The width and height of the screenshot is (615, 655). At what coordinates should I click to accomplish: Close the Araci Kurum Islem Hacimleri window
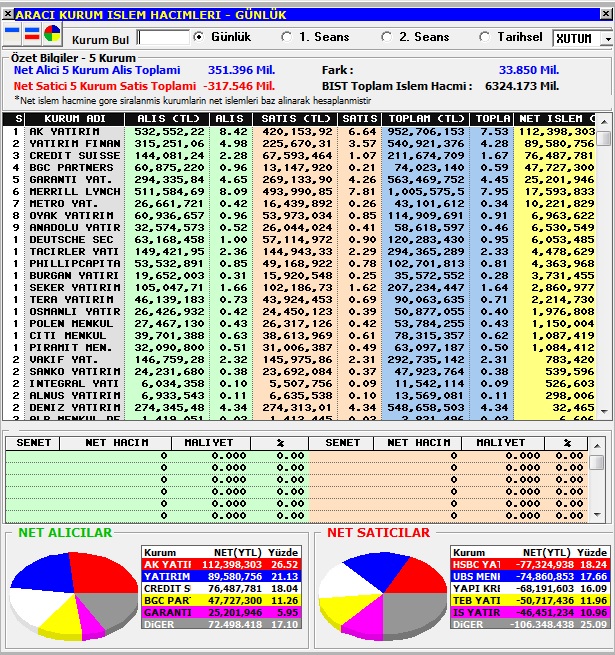tap(606, 15)
